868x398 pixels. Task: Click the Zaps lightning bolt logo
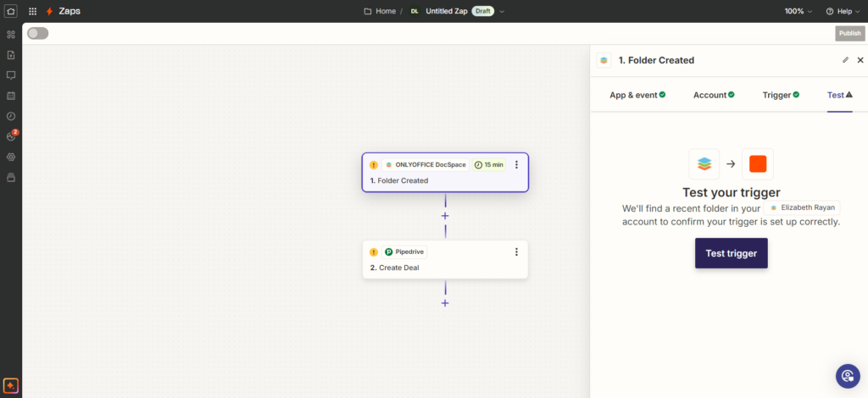pyautogui.click(x=50, y=11)
